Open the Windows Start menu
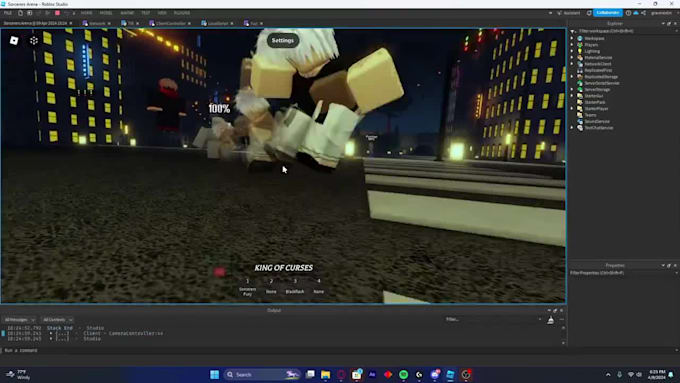This screenshot has height=383, width=680. (214, 374)
